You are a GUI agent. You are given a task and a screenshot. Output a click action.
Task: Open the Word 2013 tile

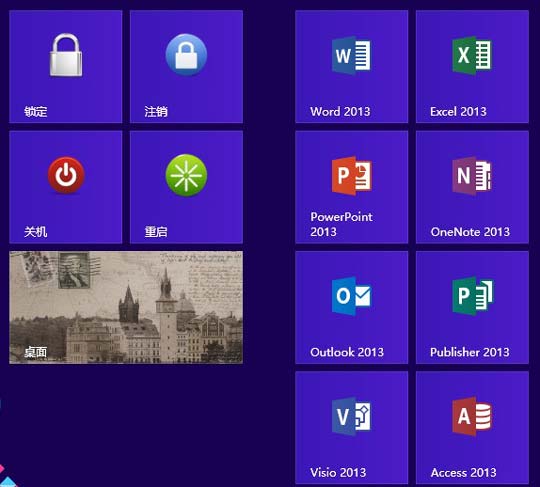pos(352,66)
